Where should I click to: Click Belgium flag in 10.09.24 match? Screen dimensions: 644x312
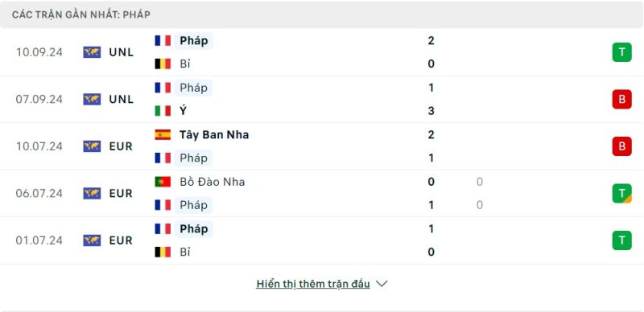163,64
